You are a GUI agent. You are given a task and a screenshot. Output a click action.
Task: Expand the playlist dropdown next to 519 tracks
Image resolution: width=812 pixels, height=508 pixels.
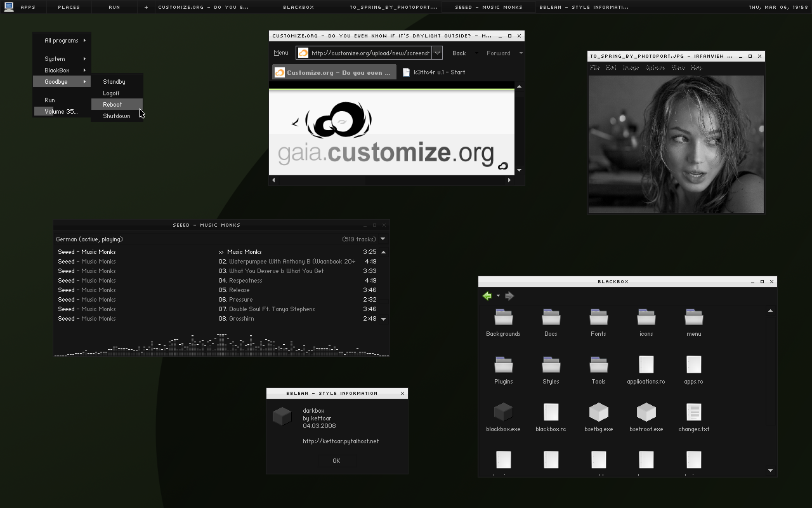383,239
